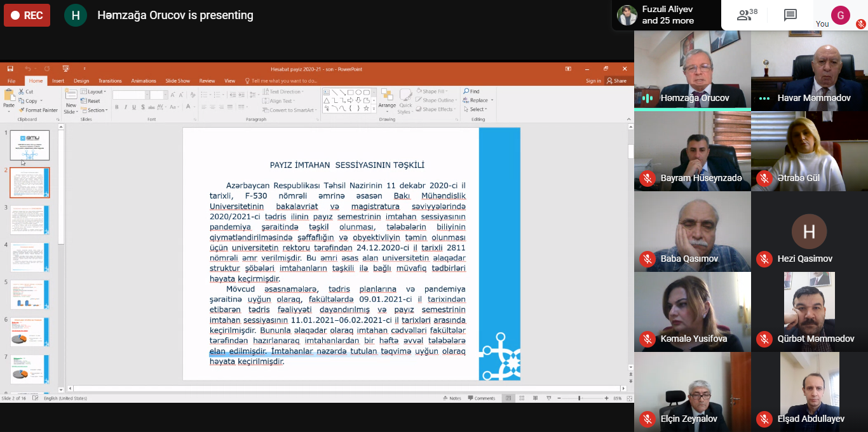The width and height of the screenshot is (868, 432).
Task: Toggle text Shadow formatting
Action: (x=142, y=107)
